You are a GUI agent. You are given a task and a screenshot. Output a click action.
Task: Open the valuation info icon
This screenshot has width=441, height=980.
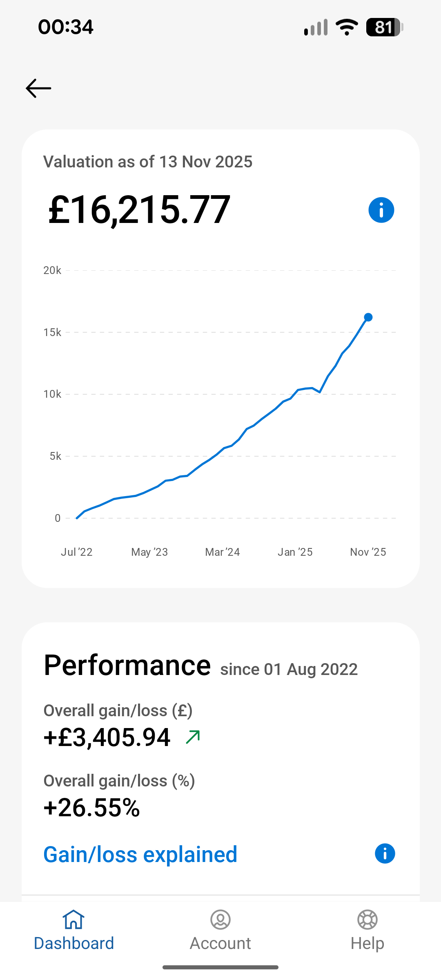[x=381, y=210]
